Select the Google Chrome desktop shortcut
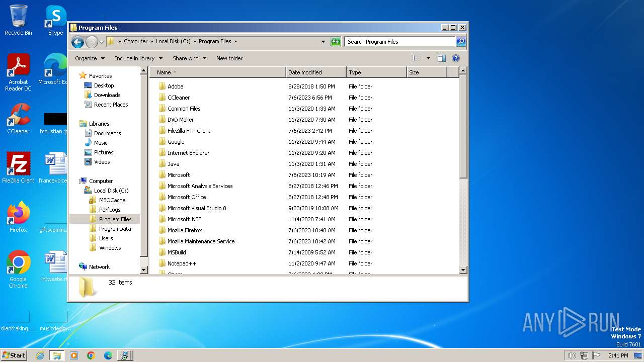Viewport: 644px width, 362px height. click(x=18, y=269)
